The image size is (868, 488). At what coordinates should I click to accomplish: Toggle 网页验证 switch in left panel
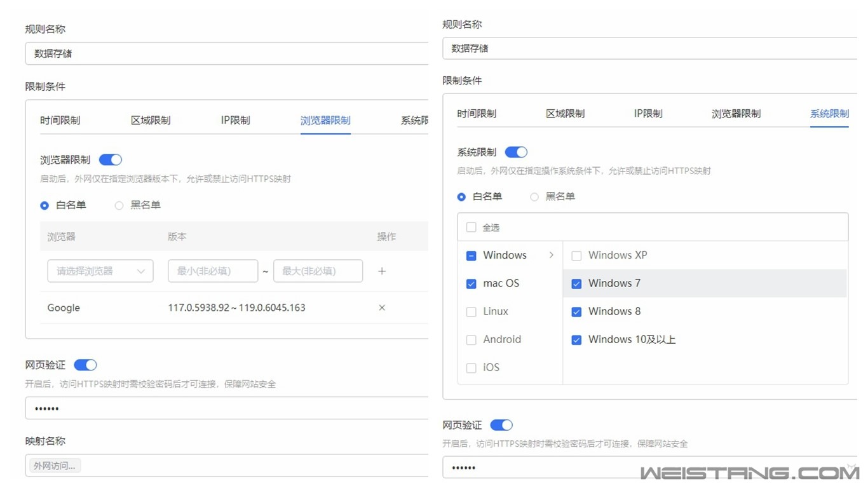[85, 365]
